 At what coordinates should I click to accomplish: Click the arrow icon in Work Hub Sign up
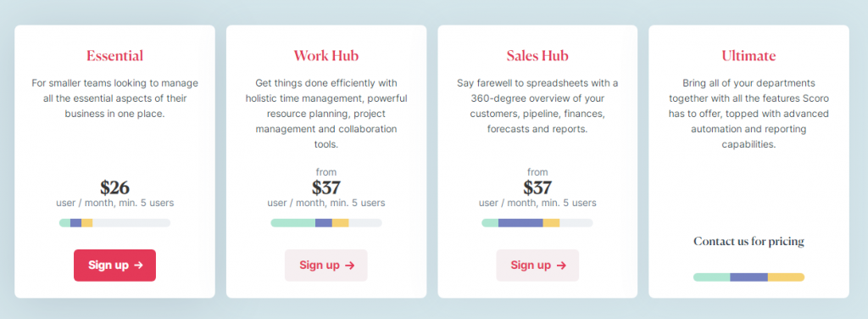tap(350, 266)
